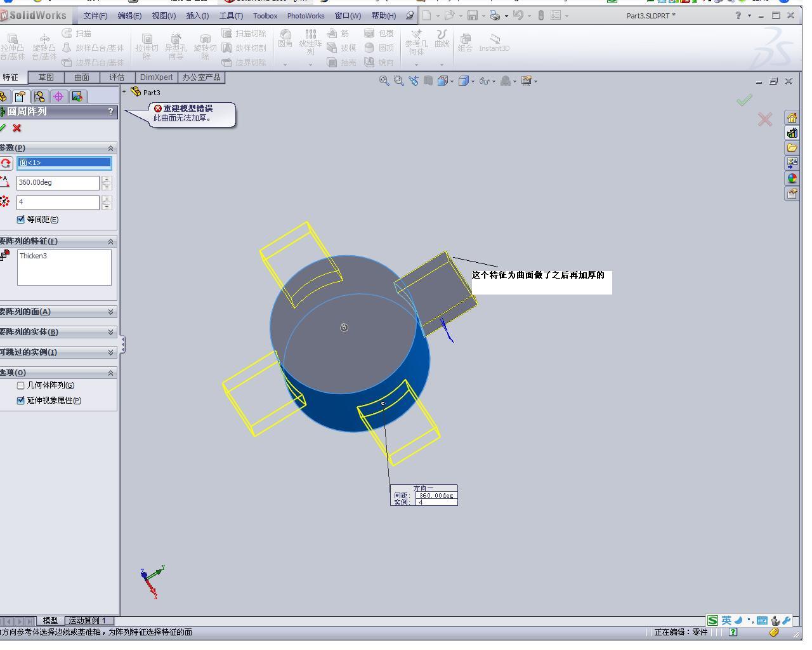Expand the Instances to Skip (可跳过的实例) section
812x650 pixels.
(110, 352)
